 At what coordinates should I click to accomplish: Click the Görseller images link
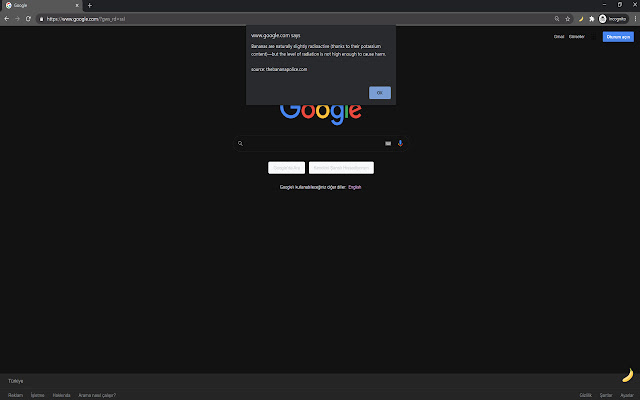pos(577,37)
